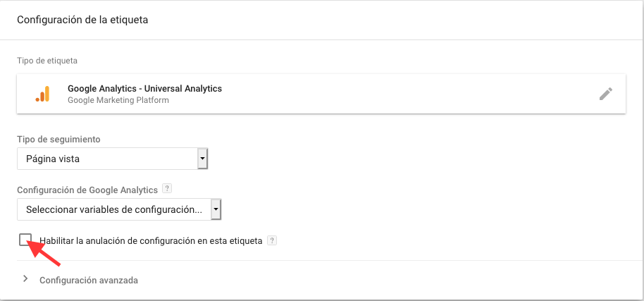The height and width of the screenshot is (301, 644).
Task: Click the pencil icon to edit tag type
Action: 606,94
